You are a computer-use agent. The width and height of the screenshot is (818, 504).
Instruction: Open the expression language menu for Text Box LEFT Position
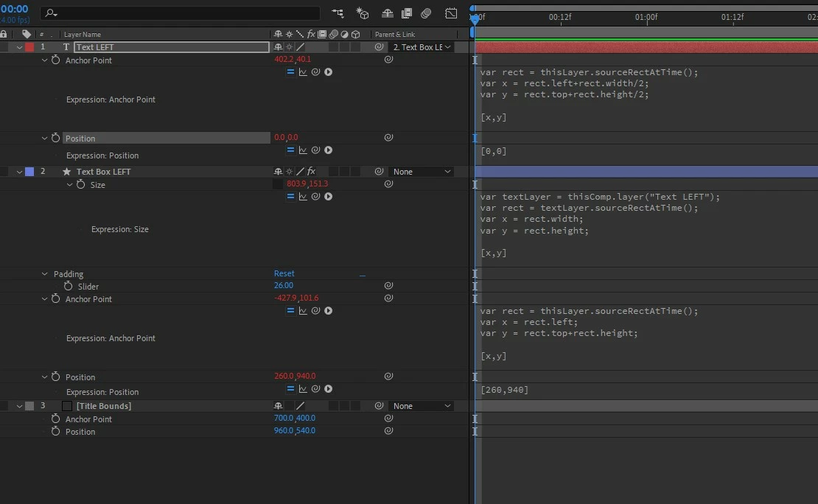coord(328,389)
